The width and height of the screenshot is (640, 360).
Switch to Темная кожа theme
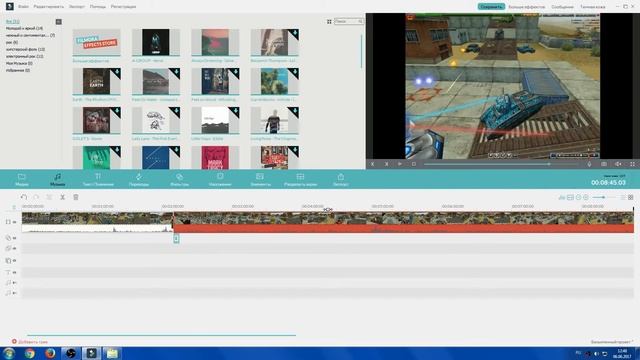tap(593, 7)
